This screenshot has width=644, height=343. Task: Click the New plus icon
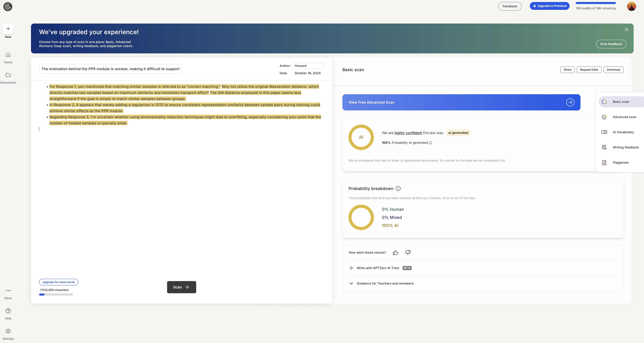[8, 29]
